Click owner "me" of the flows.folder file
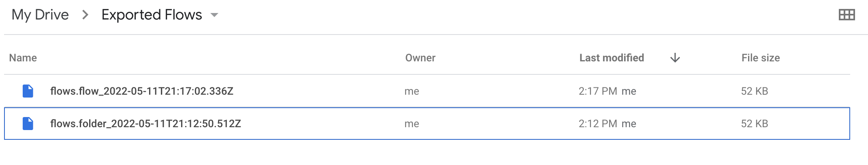868x165 pixels. (412, 124)
